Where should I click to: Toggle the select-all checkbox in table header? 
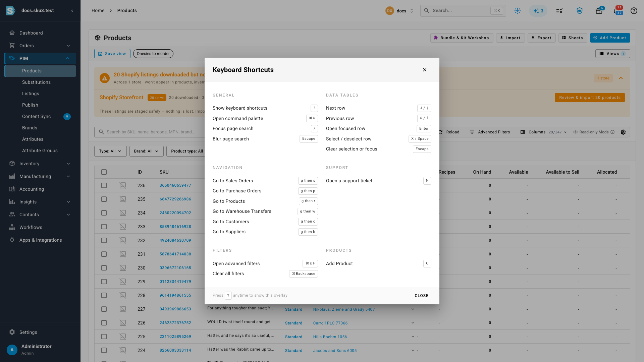tap(104, 172)
